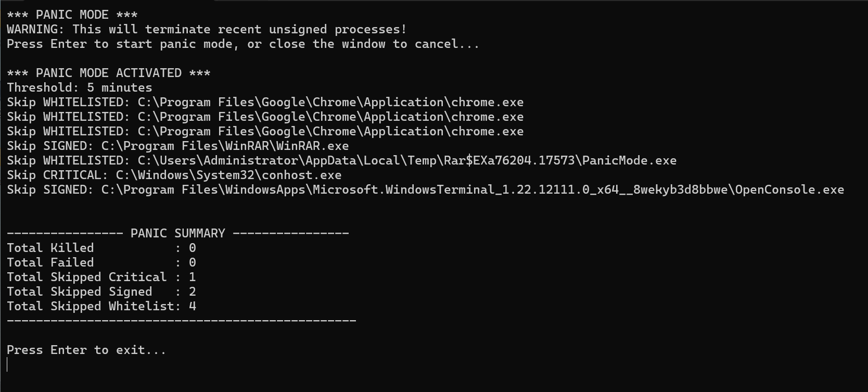This screenshot has height=392, width=868.
Task: Click the "PANIC SUMMARY" header line
Action: [177, 233]
